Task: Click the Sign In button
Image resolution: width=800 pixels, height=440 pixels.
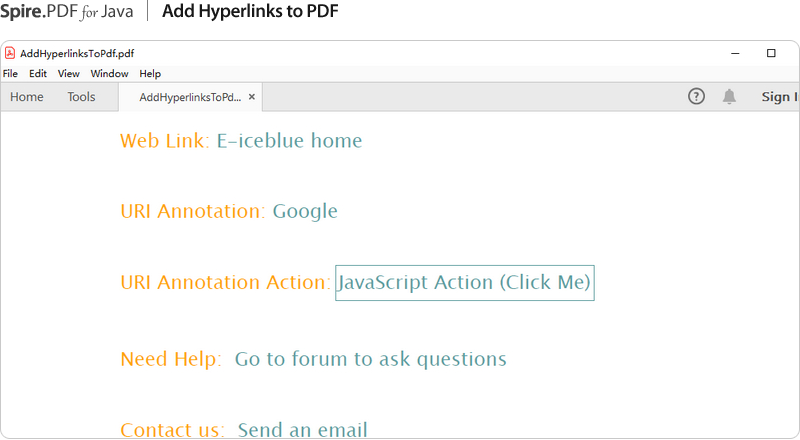Action: point(779,97)
